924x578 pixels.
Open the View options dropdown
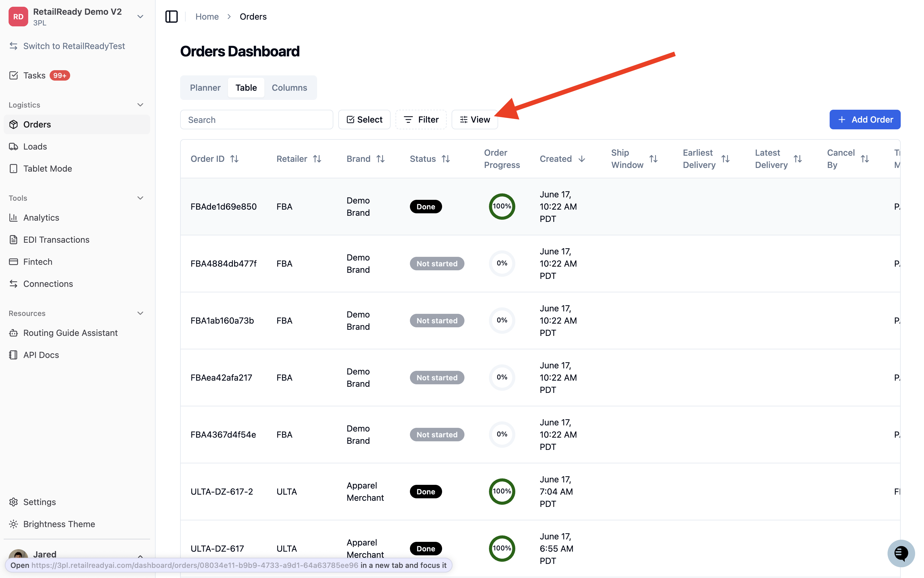click(x=475, y=120)
